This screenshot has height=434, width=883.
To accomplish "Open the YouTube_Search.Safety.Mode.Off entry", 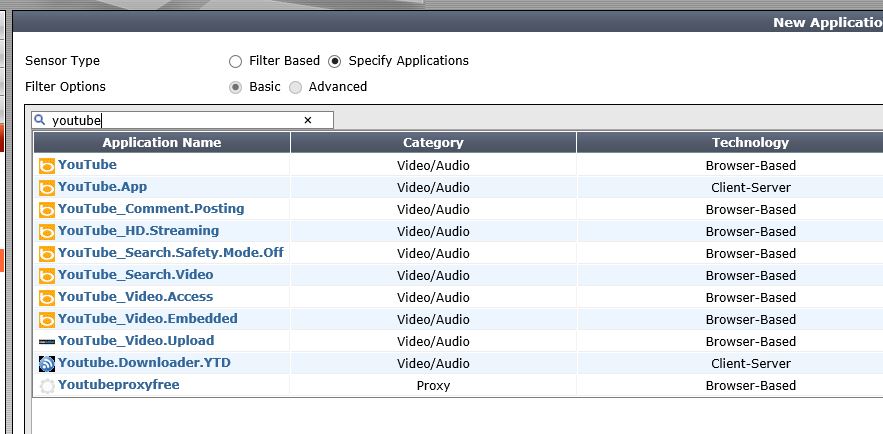I will click(171, 253).
